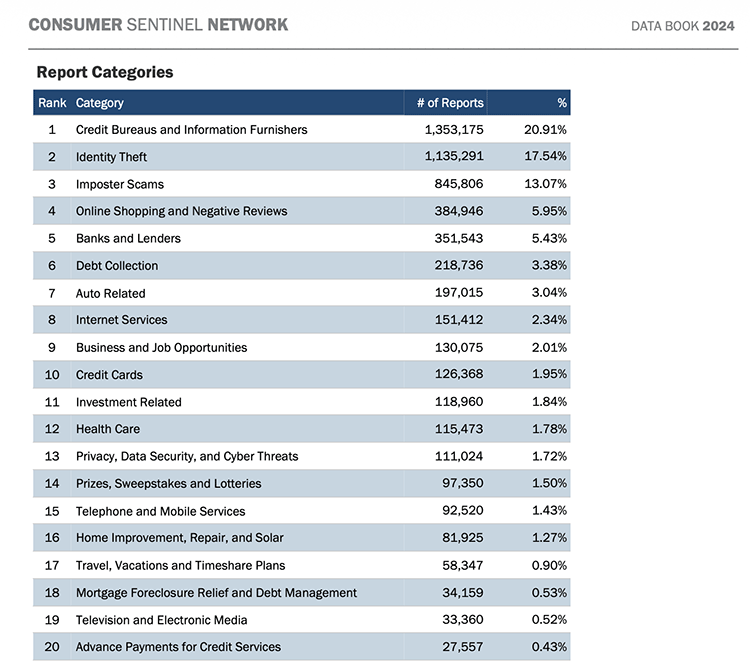
Task: Click the Rank column header
Action: [51, 103]
